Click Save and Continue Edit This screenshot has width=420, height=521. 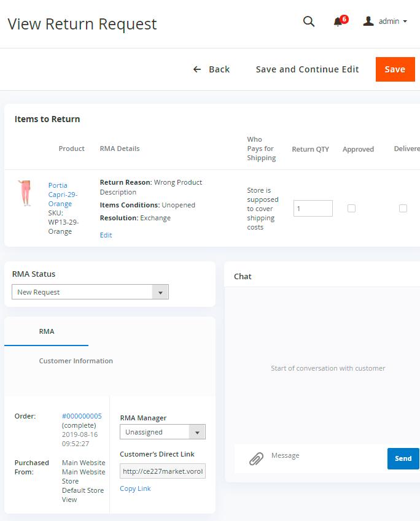pyautogui.click(x=307, y=69)
